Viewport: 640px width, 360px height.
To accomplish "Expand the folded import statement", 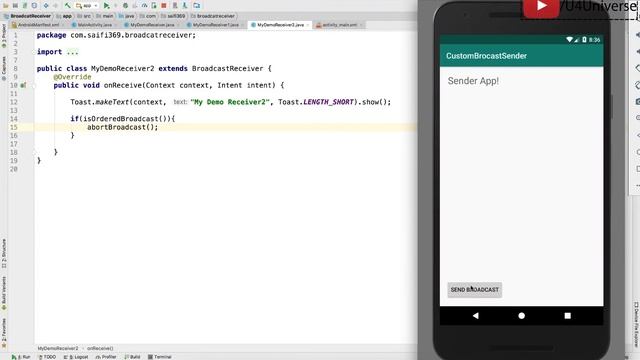I will point(72,52).
